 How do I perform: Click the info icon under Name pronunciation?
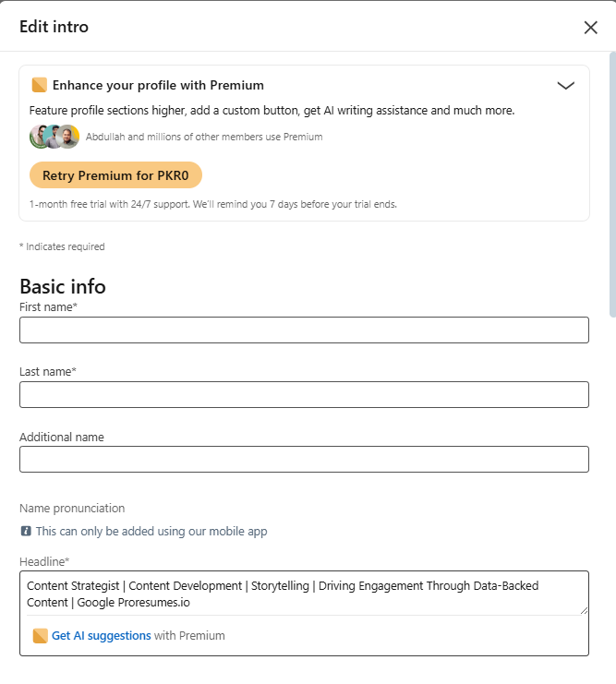tap(26, 531)
